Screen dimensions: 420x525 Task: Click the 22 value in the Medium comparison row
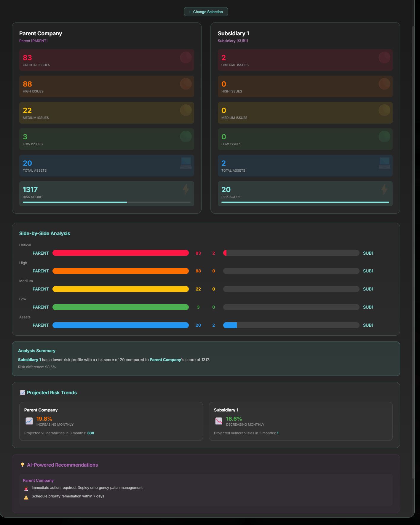coord(198,289)
